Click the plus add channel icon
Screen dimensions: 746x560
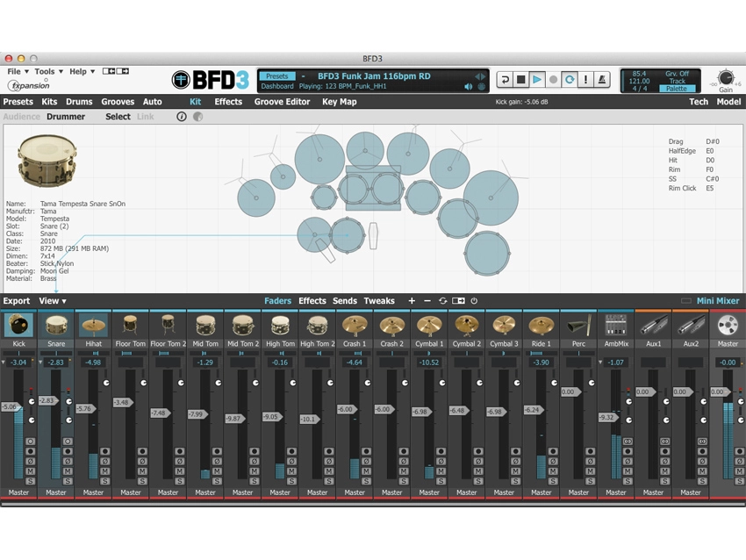pos(412,301)
